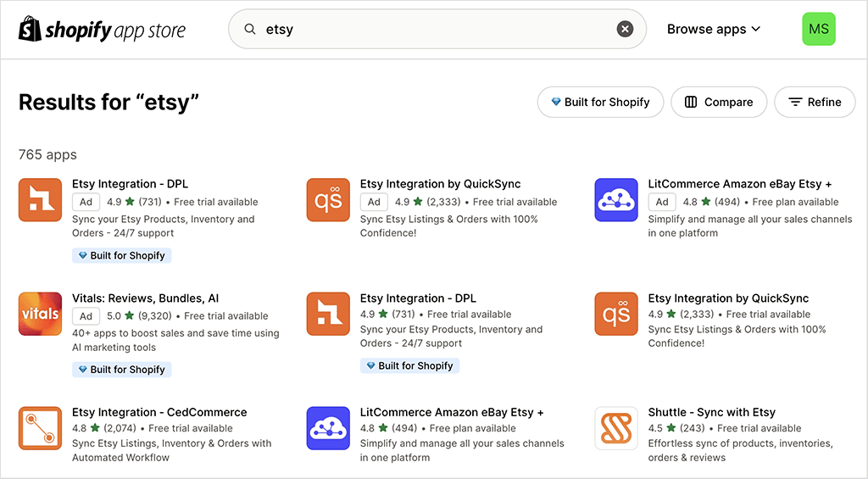Click diamond icon in Built for Shopify filter

pyautogui.click(x=556, y=102)
